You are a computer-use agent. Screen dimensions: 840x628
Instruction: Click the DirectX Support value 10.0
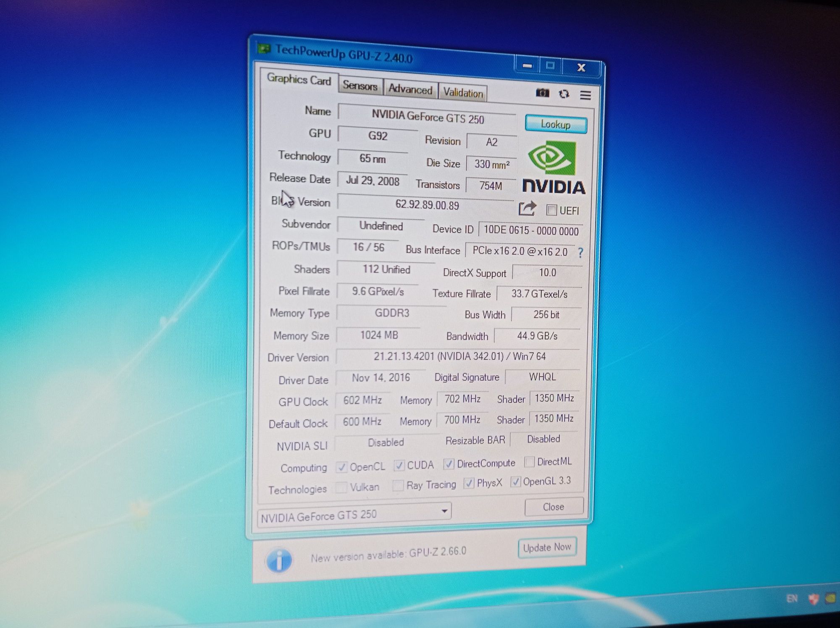[x=547, y=272]
